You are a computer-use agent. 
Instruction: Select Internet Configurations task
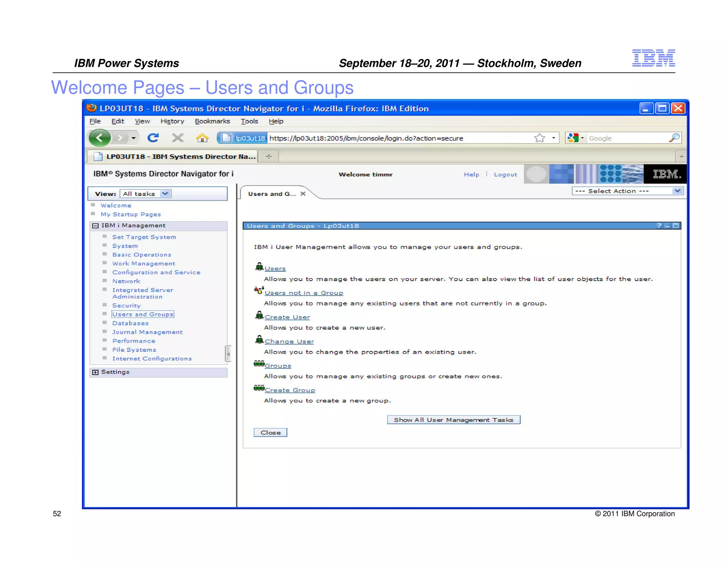coord(152,358)
